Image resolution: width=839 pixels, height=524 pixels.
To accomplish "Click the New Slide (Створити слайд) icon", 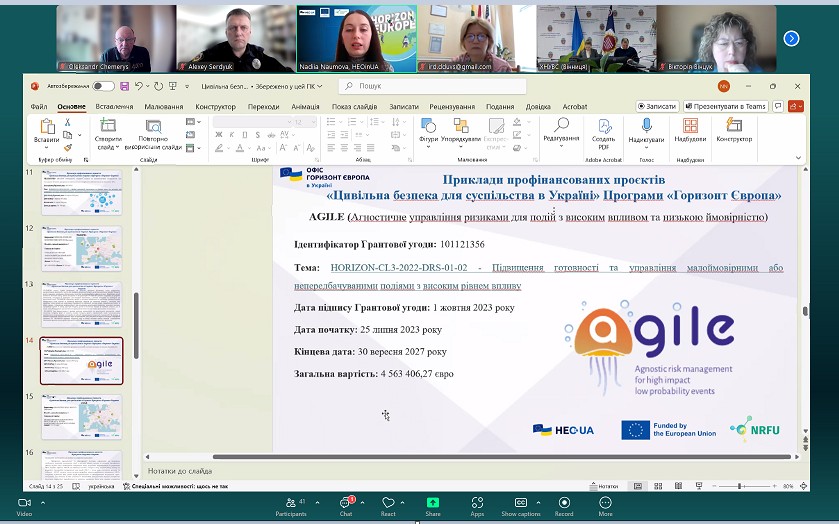I will (x=108, y=126).
